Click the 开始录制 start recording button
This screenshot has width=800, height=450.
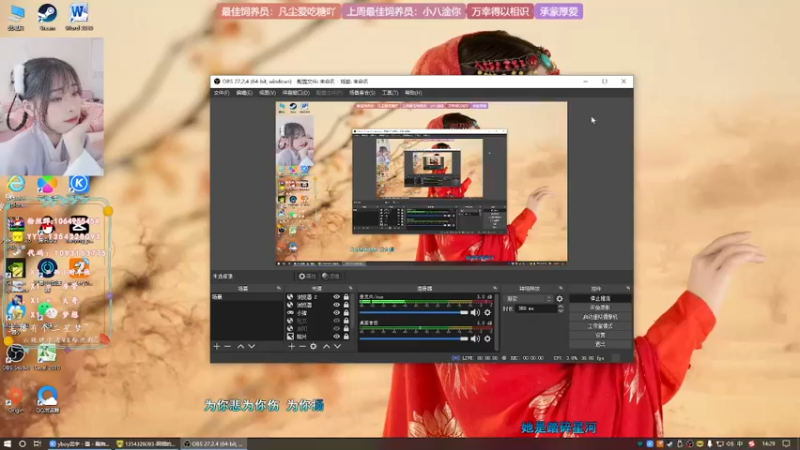click(x=600, y=308)
